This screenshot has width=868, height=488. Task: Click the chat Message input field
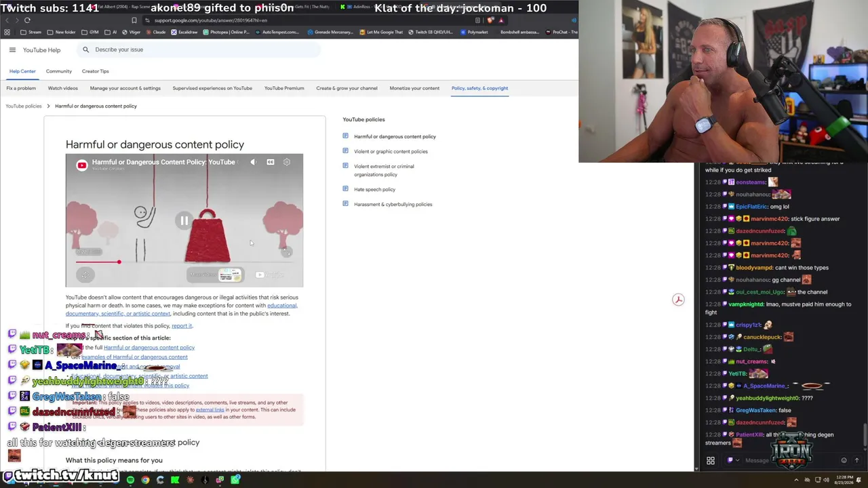point(791,461)
